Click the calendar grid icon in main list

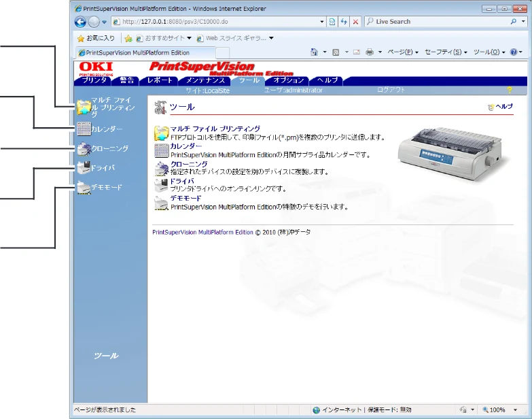[162, 150]
